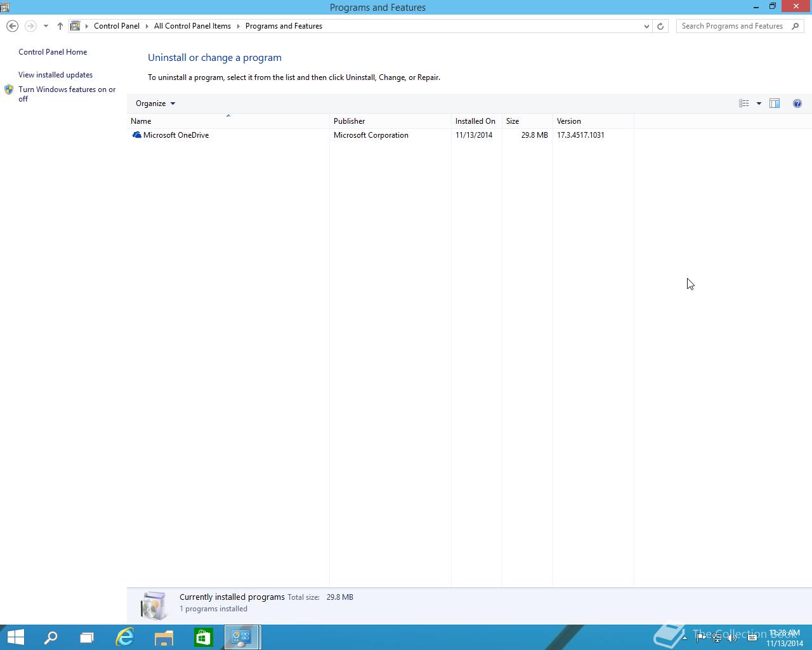812x650 pixels.
Task: Sort by Installed On column header
Action: [476, 121]
